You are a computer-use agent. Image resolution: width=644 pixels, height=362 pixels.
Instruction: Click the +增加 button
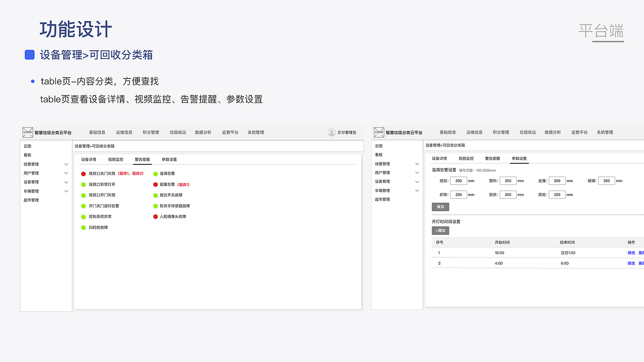(440, 231)
